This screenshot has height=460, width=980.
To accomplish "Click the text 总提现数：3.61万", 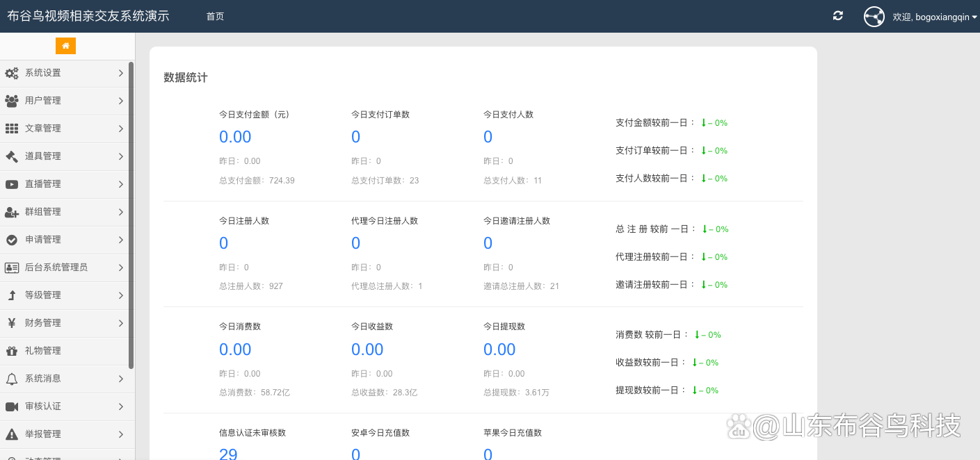I will pyautogui.click(x=517, y=393).
